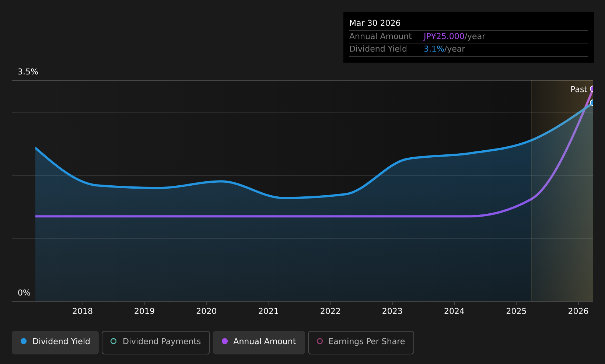
Task: Click the 3.1%/year tooltip value
Action: click(x=444, y=49)
